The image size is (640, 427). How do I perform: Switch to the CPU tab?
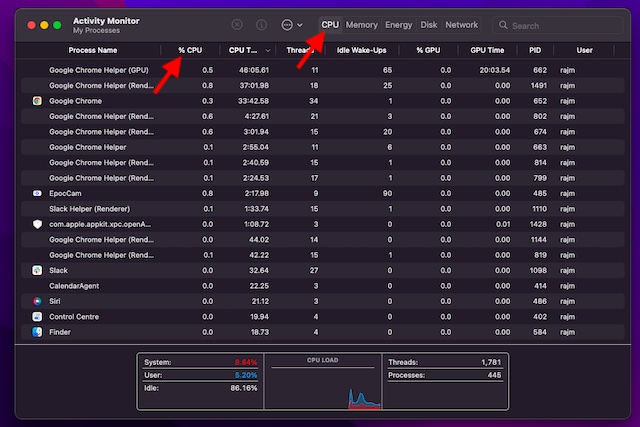pyautogui.click(x=330, y=25)
